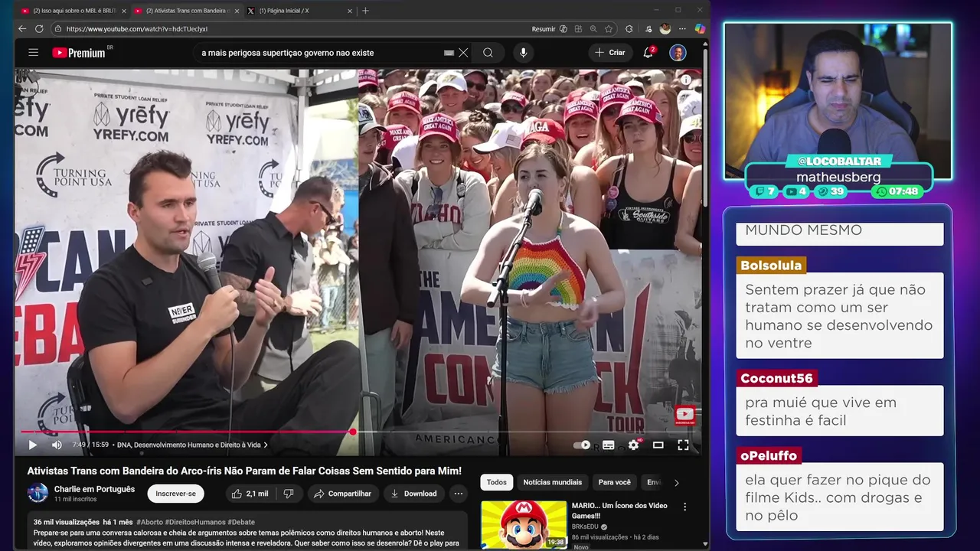Open 'Charlie em Português' channel name

(94, 489)
